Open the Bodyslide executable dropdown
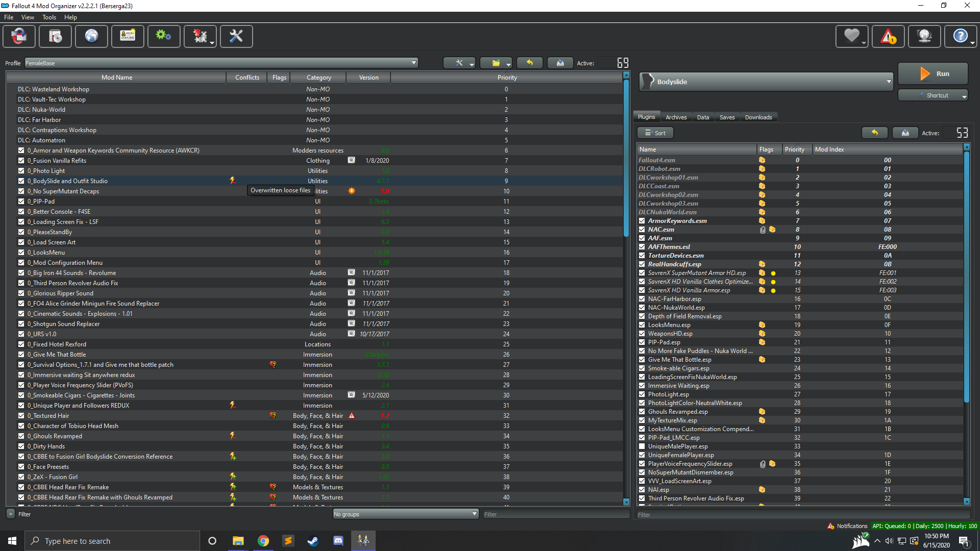The image size is (980, 551). [x=766, y=82]
